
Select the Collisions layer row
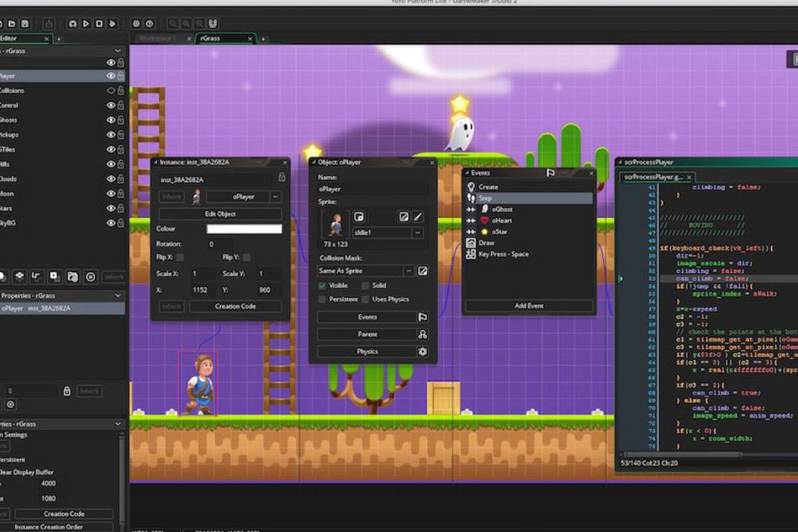(63, 90)
